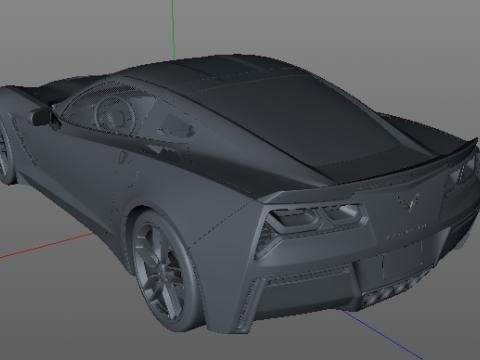The height and width of the screenshot is (360, 480).
Task: Click the red X axis line
Action: (x=47, y=246)
